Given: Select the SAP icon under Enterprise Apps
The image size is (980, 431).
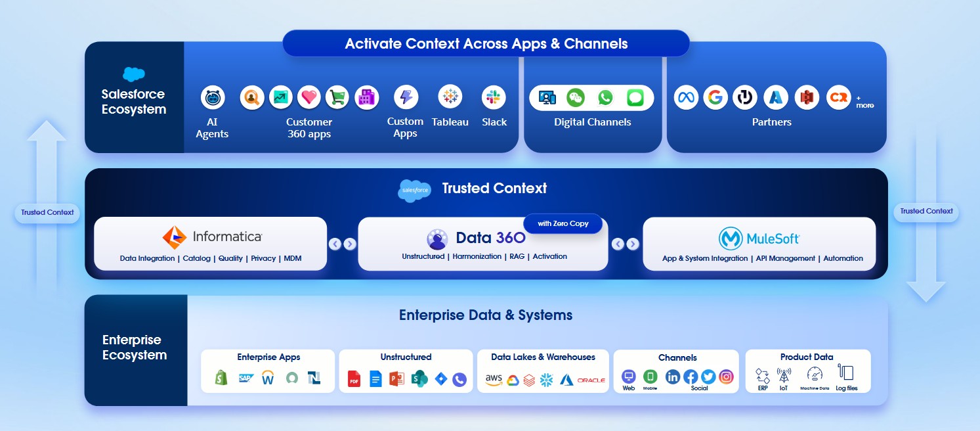Looking at the screenshot, I should pyautogui.click(x=246, y=378).
